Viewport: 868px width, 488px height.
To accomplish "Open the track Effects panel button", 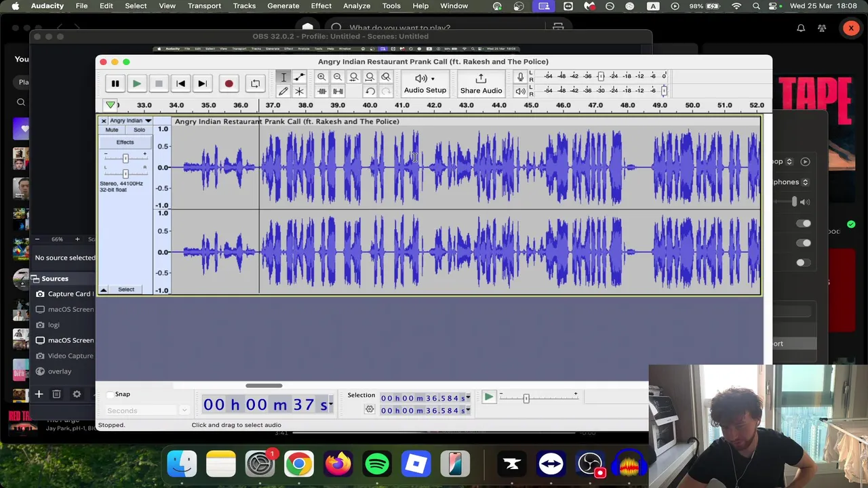I will tap(125, 142).
